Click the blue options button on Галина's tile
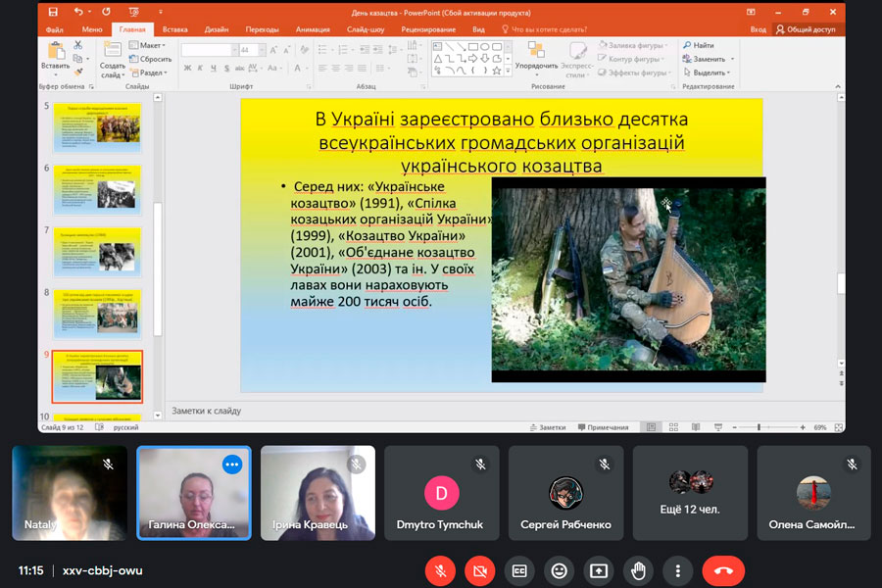Viewport: 882px width, 588px height. (x=232, y=465)
